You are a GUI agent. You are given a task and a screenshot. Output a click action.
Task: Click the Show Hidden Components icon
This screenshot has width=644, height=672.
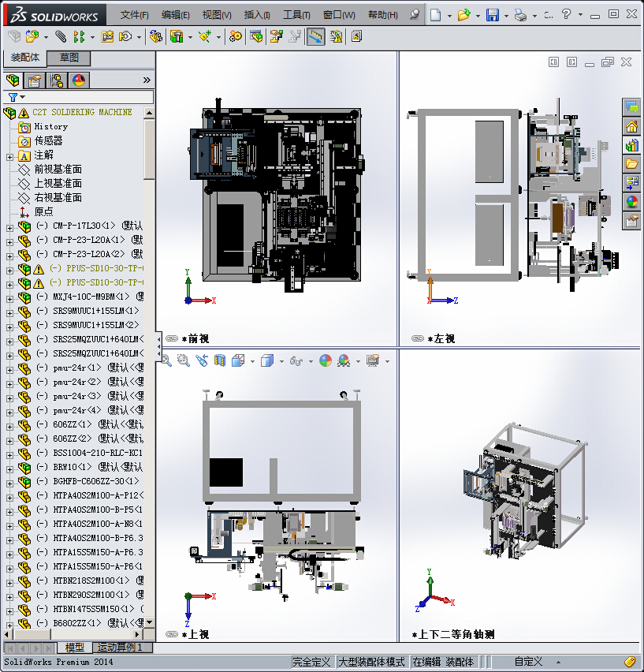155,36
